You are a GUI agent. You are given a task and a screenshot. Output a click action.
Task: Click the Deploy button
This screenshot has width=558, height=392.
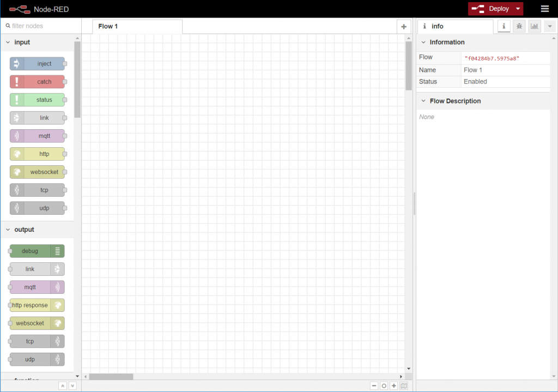point(491,9)
